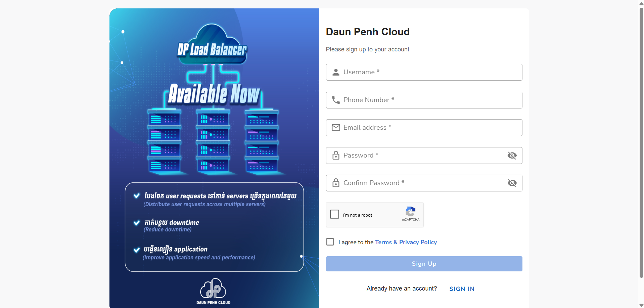Click the envelope icon in Email address field
This screenshot has width=644, height=308.
[336, 128]
